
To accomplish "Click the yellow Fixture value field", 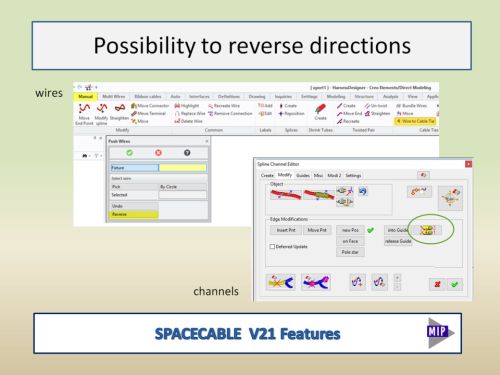I will (183, 168).
